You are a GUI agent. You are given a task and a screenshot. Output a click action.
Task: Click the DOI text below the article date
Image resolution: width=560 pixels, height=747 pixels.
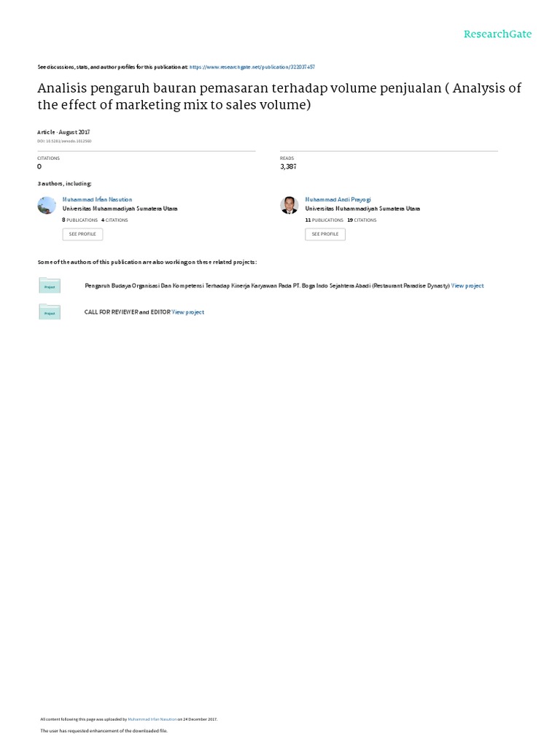pos(65,141)
